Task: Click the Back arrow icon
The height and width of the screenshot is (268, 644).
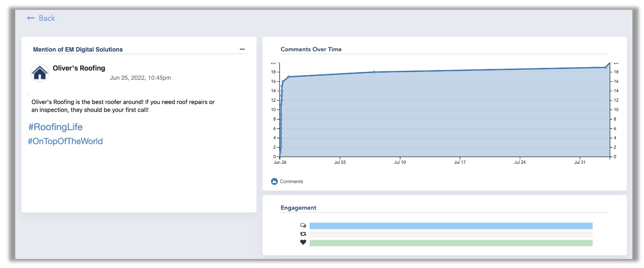Action: (31, 18)
